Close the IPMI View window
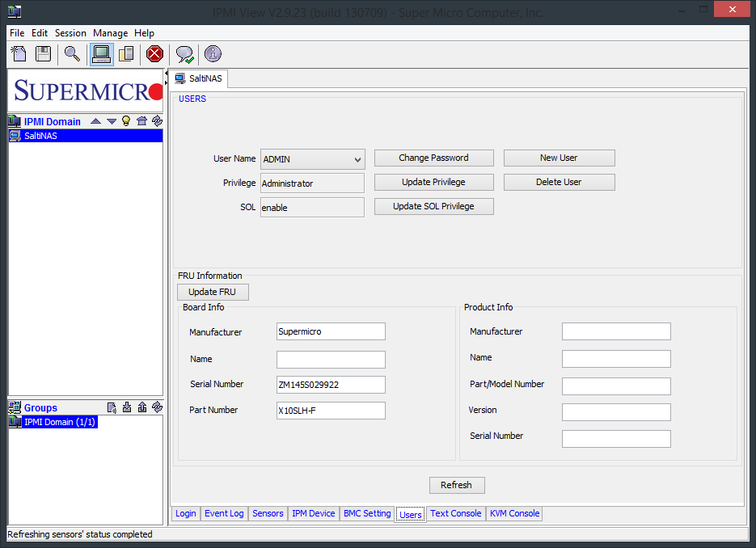Image resolution: width=756 pixels, height=548 pixels. point(732,9)
